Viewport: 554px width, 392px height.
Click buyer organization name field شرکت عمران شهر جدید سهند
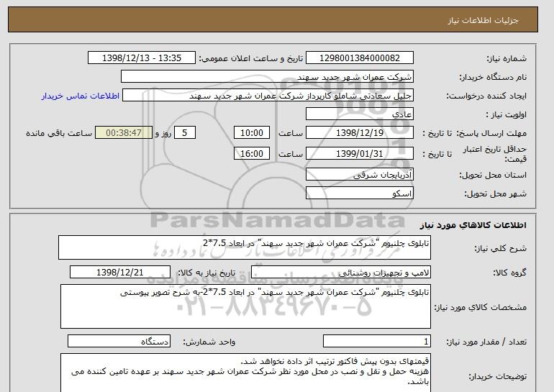267,77
